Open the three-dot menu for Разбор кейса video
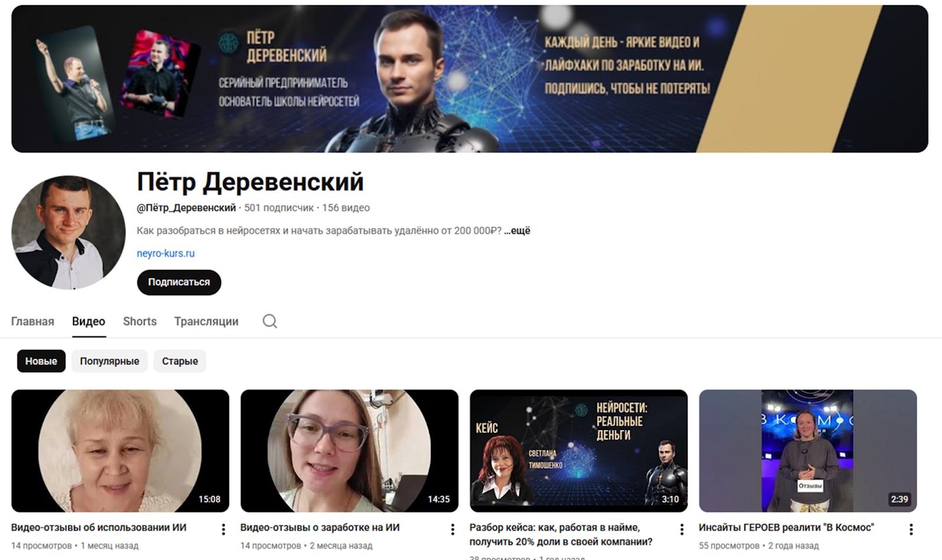The width and height of the screenshot is (942, 560). point(682,529)
